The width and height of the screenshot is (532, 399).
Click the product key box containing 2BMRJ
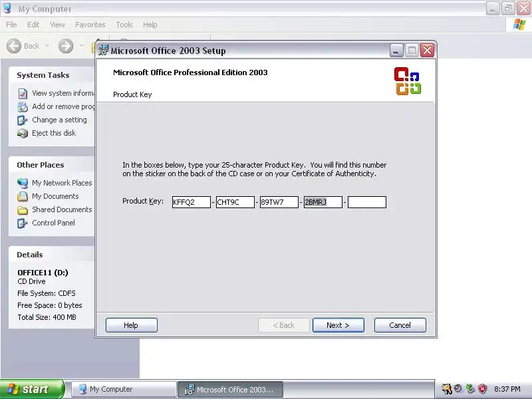click(x=323, y=202)
